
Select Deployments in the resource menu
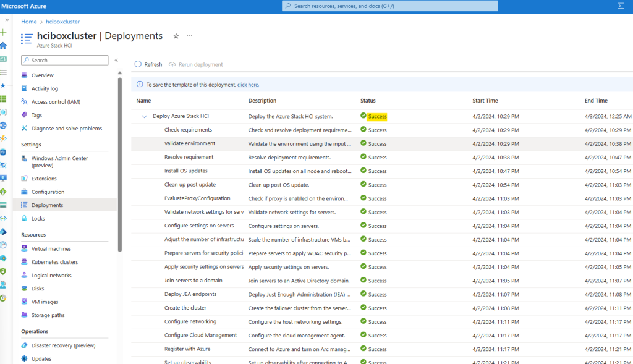click(64, 205)
